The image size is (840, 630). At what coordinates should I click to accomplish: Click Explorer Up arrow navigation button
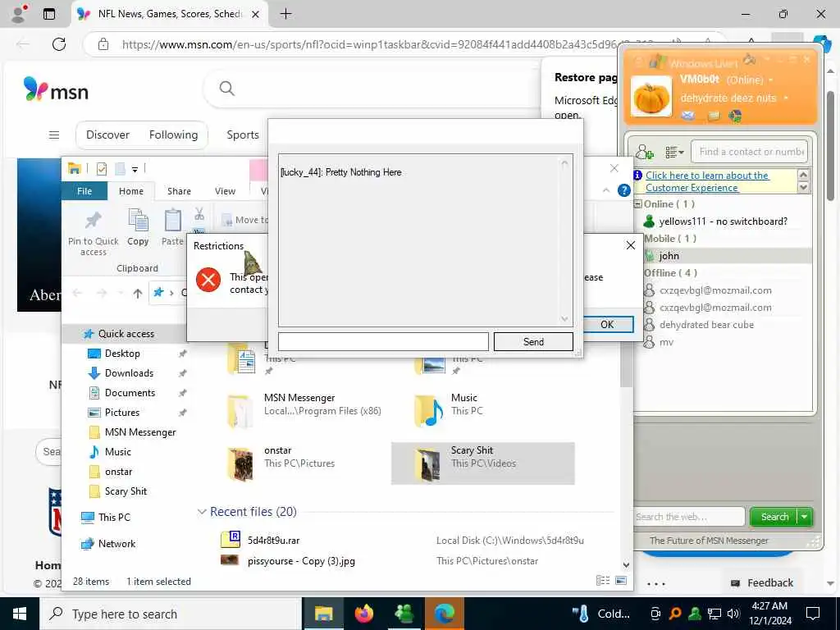pyautogui.click(x=138, y=293)
